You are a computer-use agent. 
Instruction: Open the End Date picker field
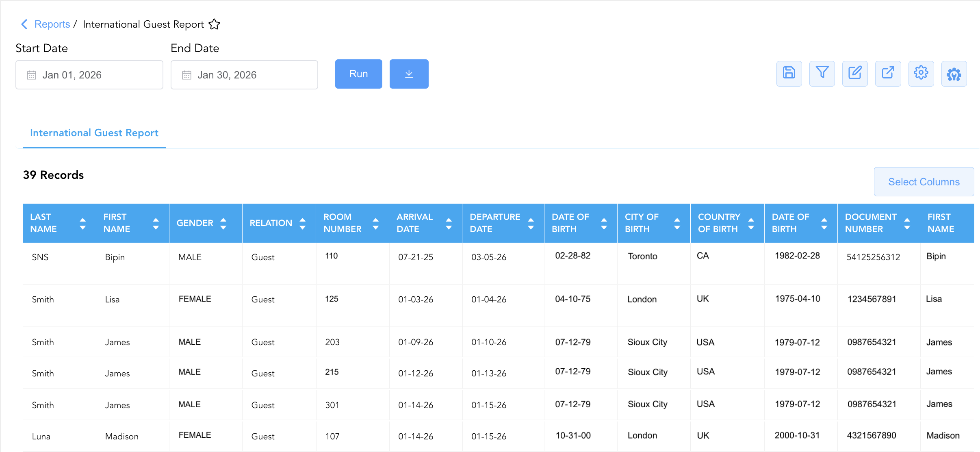[244, 75]
